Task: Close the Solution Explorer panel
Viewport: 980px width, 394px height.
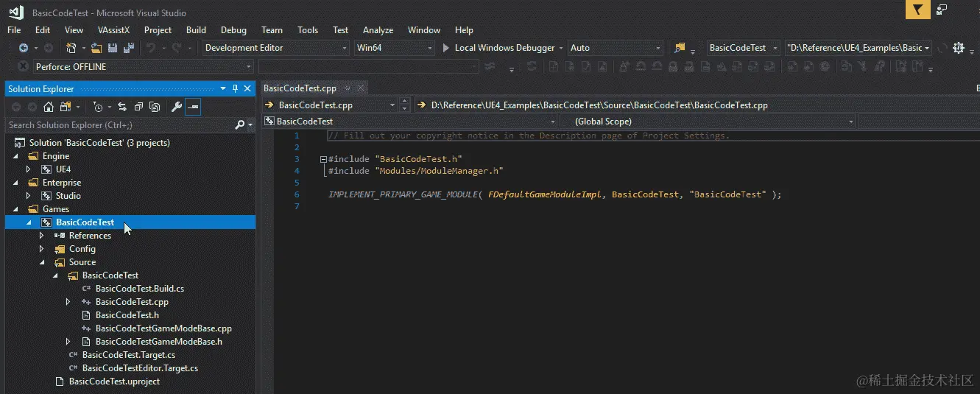Action: 248,88
